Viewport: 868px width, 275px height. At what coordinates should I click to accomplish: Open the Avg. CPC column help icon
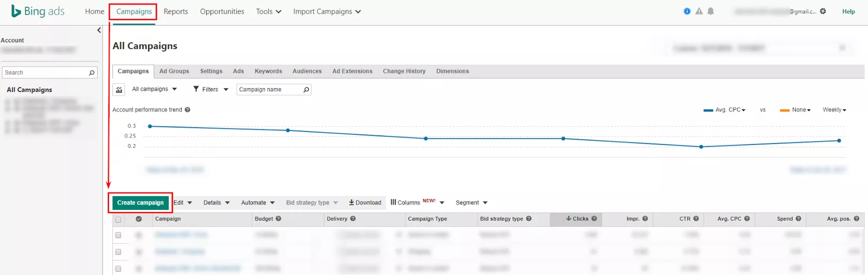747,219
